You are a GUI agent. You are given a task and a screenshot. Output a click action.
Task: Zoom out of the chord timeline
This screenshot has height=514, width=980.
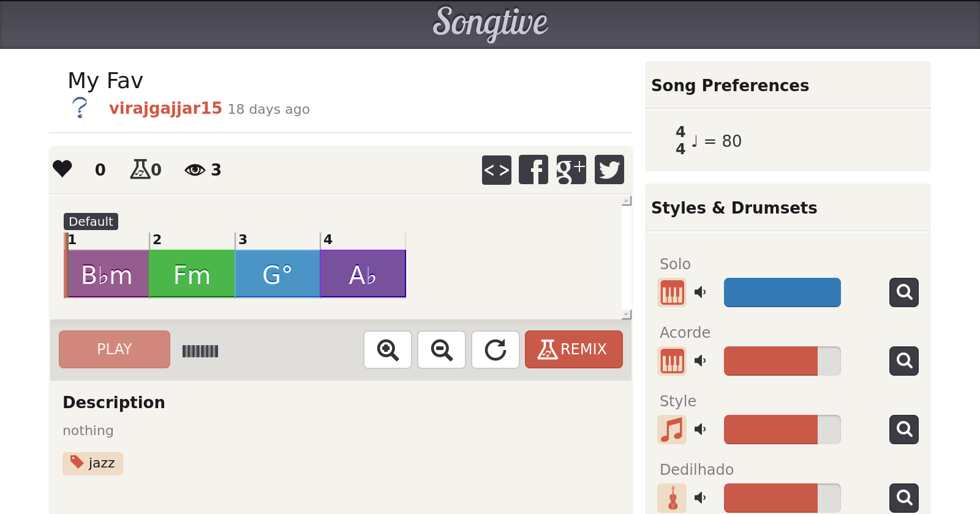(x=442, y=350)
